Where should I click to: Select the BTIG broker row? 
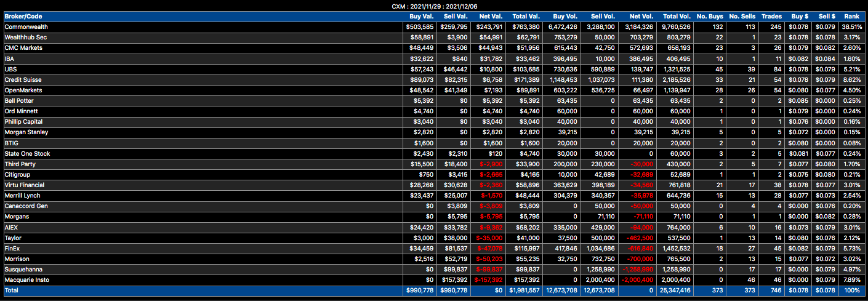coord(433,143)
